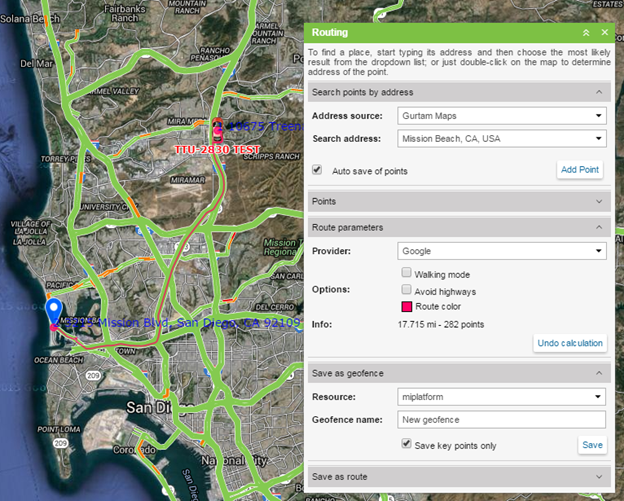The width and height of the screenshot is (624, 501).
Task: Expand the Save as route section
Action: [x=458, y=476]
